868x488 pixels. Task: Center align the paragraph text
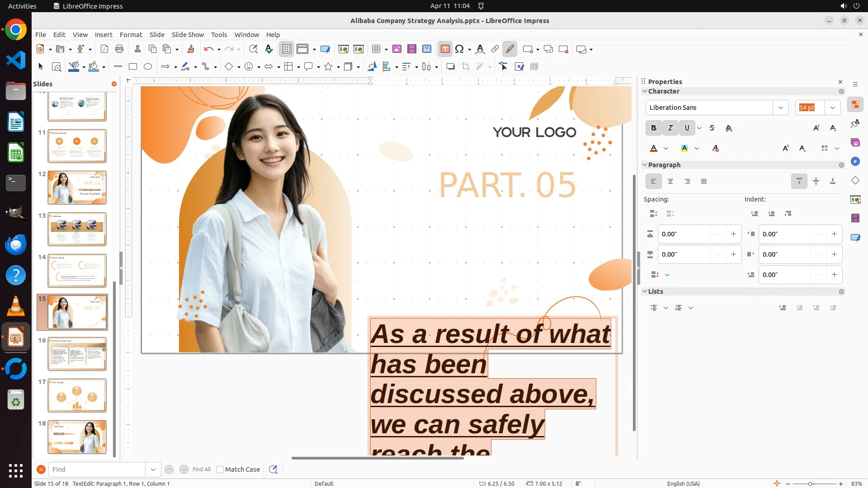[670, 182]
